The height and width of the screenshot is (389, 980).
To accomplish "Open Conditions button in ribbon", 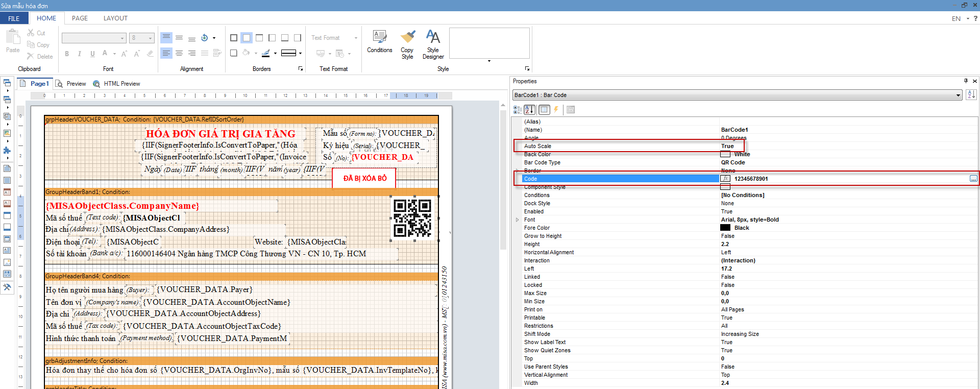I will 380,42.
